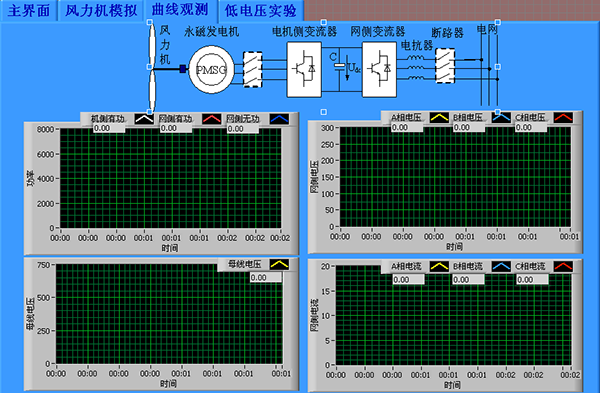Switch to the 主界面 tab
The image size is (600, 393).
point(29,10)
